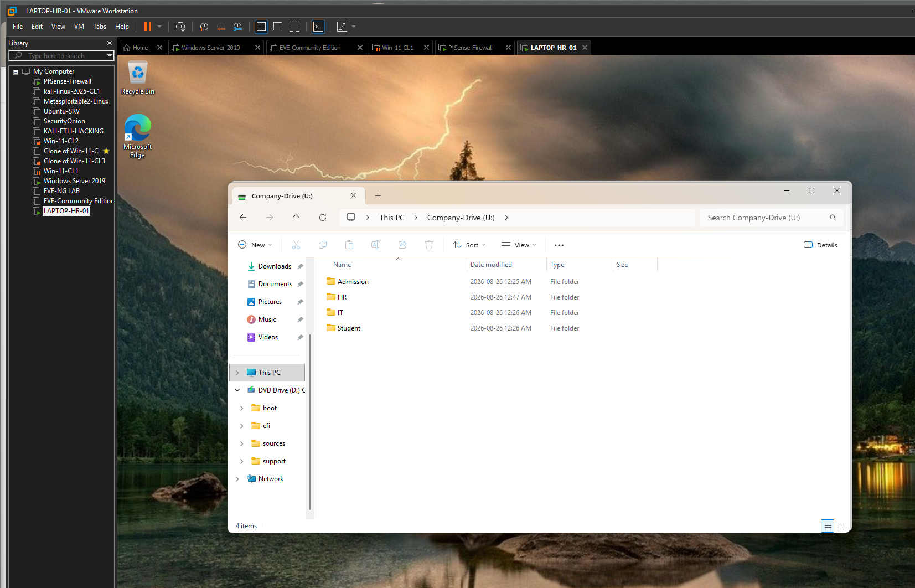Screen dimensions: 915x588
Task: Switch to the Windows Server 2019 tab
Action: click(210, 48)
